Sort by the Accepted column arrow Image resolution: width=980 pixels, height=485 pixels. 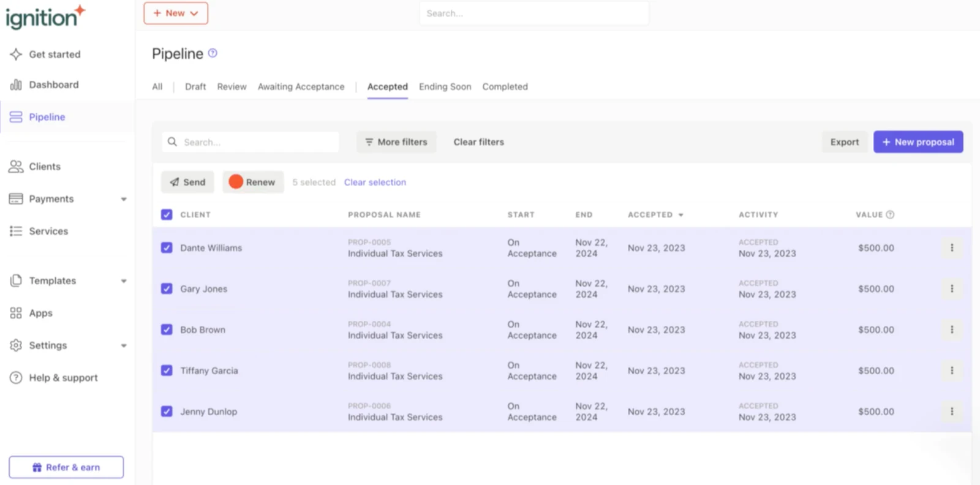(x=681, y=215)
